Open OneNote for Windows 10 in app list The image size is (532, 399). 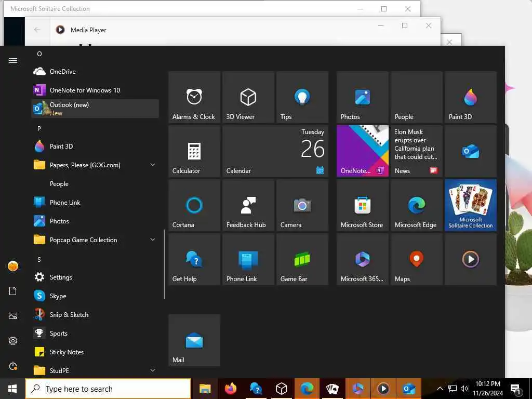[x=95, y=90]
